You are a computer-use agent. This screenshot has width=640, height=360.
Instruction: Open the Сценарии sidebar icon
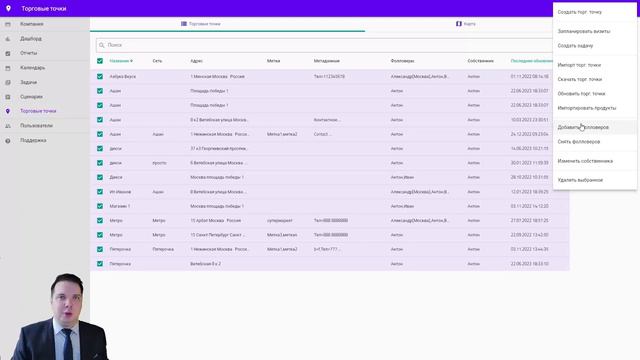[8, 97]
